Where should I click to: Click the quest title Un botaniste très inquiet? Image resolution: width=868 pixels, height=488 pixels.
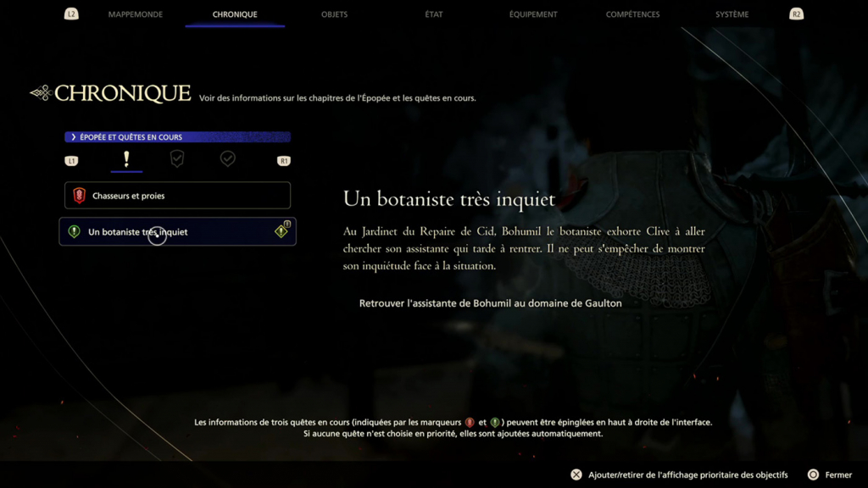click(x=449, y=199)
